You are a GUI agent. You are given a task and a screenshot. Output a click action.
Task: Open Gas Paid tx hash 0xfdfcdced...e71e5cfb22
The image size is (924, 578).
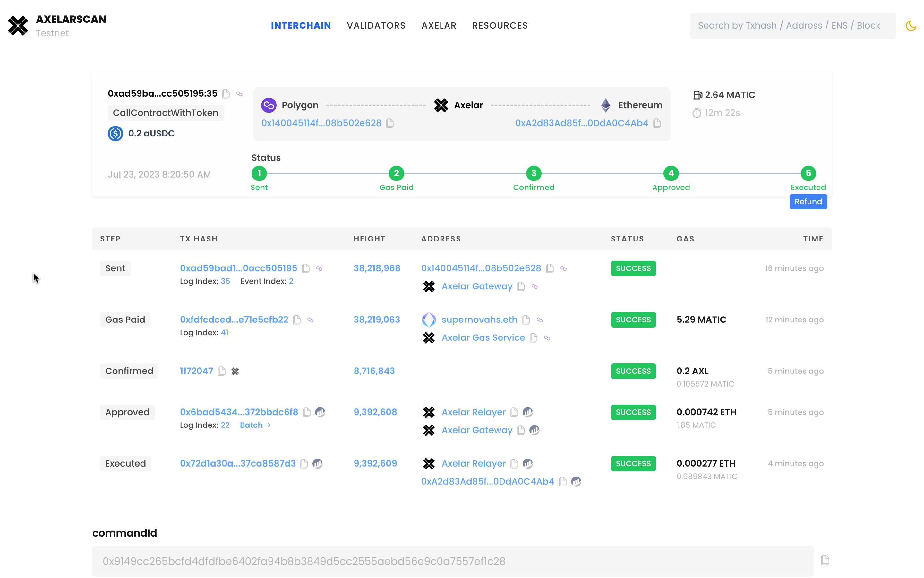click(234, 320)
